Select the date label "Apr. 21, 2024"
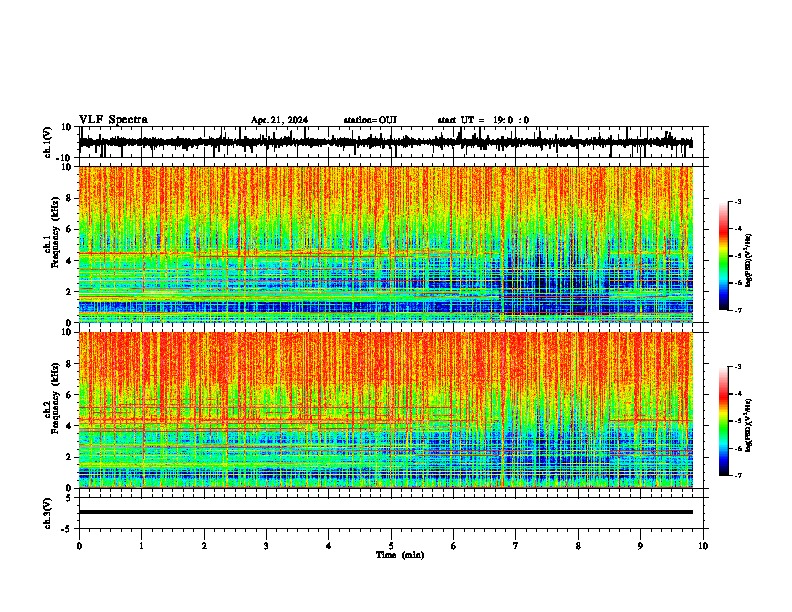Screen dimensions: 792x612 tap(279, 120)
